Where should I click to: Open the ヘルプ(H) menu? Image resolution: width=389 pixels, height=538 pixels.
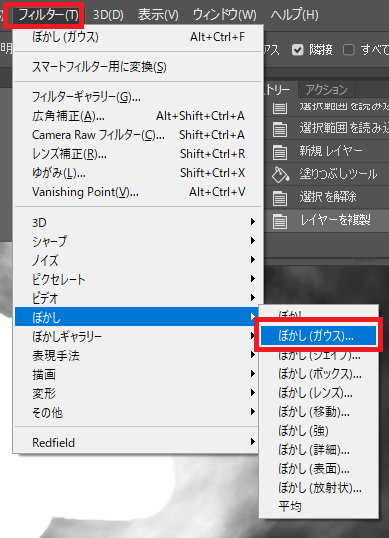[x=294, y=15]
